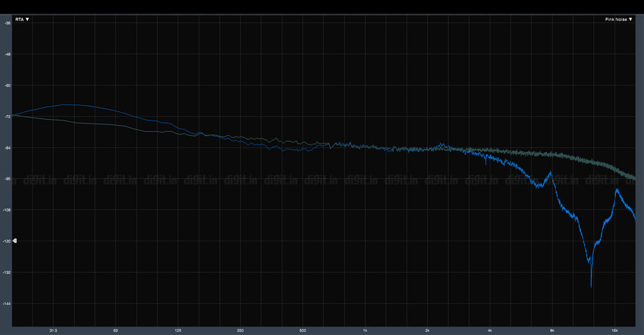Click the 4k frequency axis label

tap(490, 330)
